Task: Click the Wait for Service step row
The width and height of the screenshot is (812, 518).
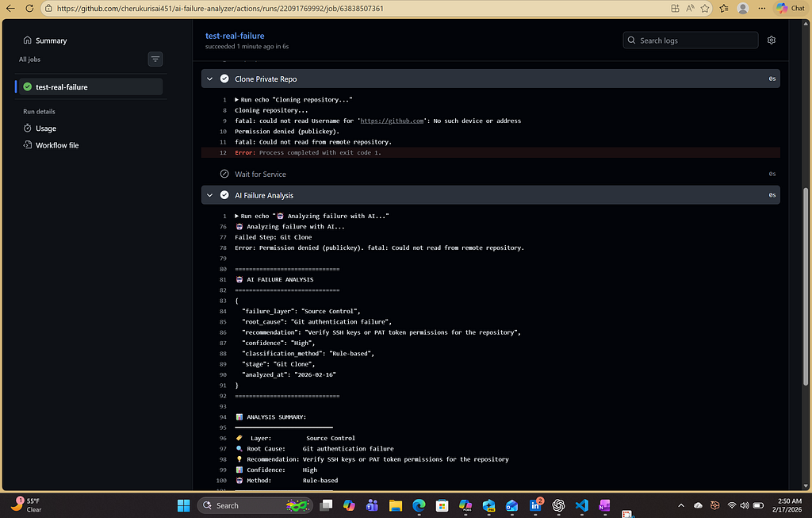Action: pyautogui.click(x=490, y=174)
